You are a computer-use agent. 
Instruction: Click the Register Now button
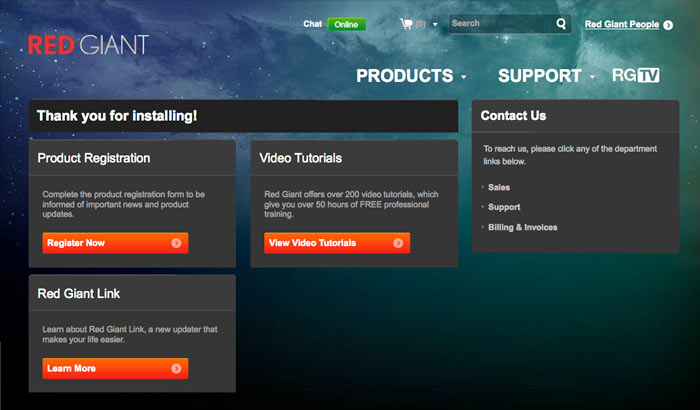point(115,243)
